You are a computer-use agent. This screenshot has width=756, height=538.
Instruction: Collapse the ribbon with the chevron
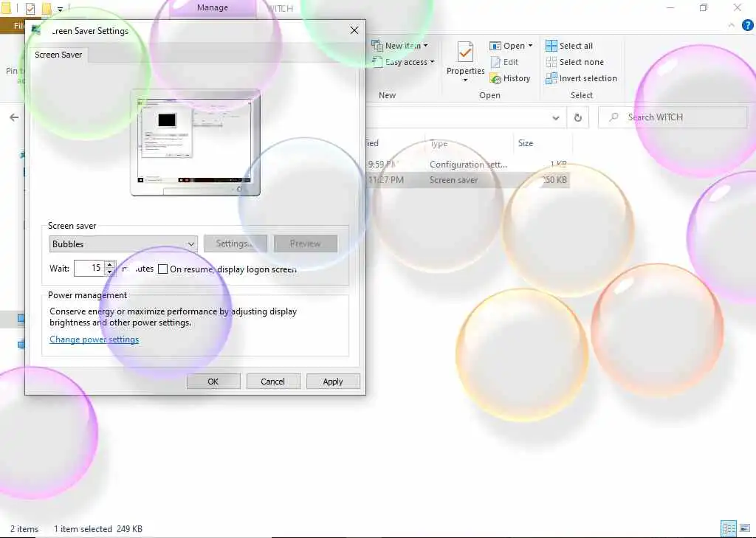tap(732, 25)
